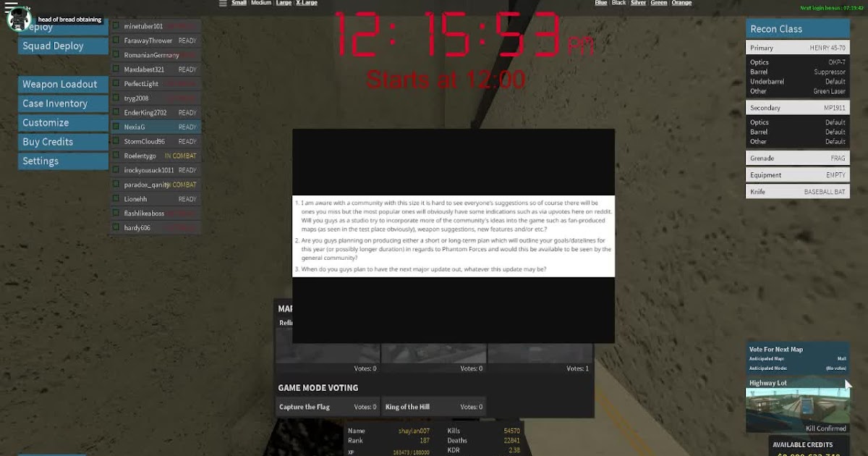Toggle the box beside hardy606
Viewport: 868px width, 456px height.
[115, 227]
